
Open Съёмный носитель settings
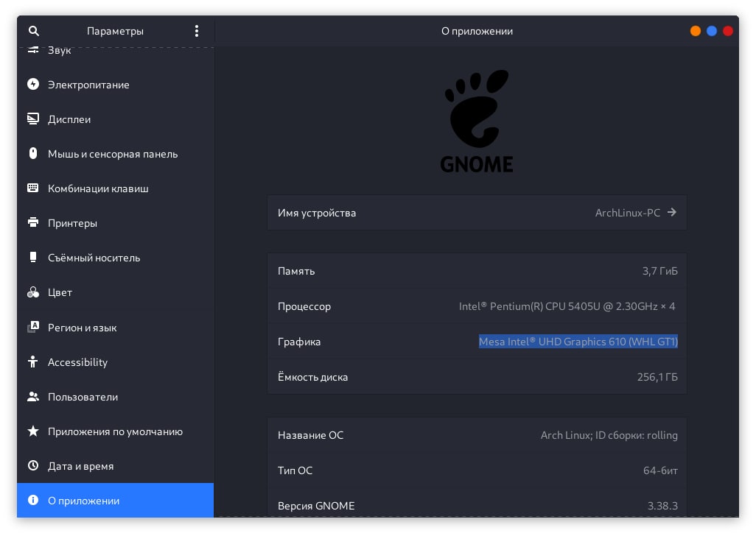coord(115,258)
